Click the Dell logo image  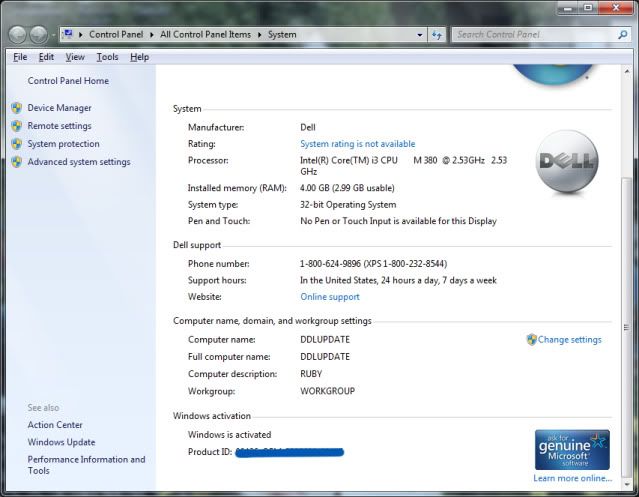[x=567, y=162]
